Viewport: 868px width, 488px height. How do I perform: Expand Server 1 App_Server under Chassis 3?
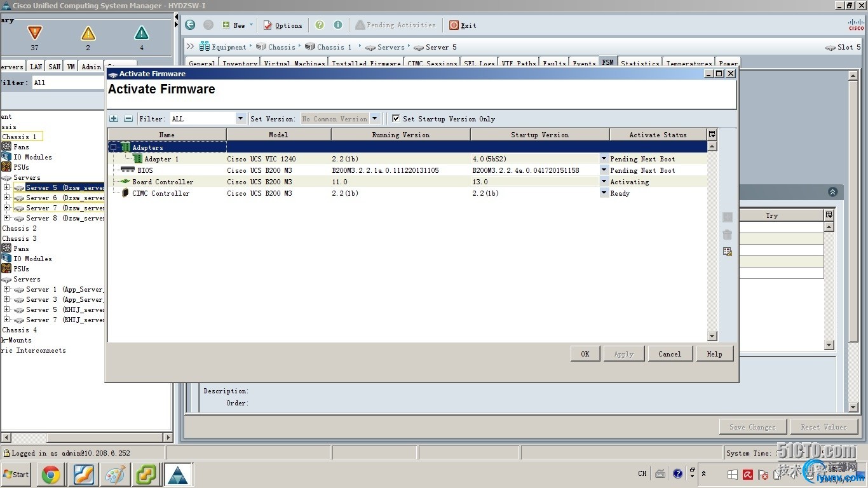[x=6, y=289]
